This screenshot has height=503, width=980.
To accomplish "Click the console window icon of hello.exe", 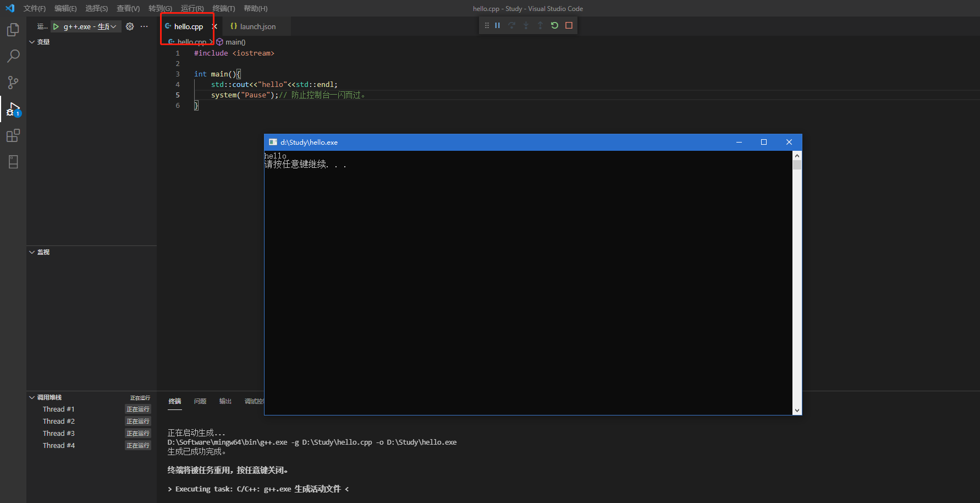I will 273,142.
